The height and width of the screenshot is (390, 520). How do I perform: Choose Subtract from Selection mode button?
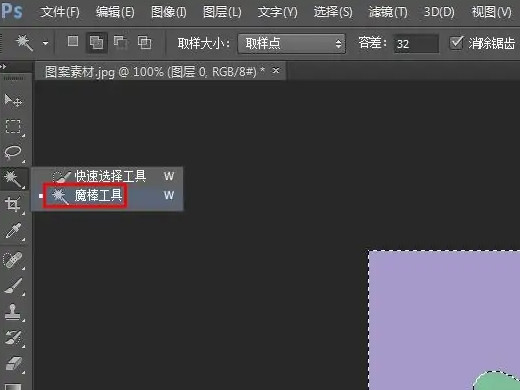tap(120, 43)
